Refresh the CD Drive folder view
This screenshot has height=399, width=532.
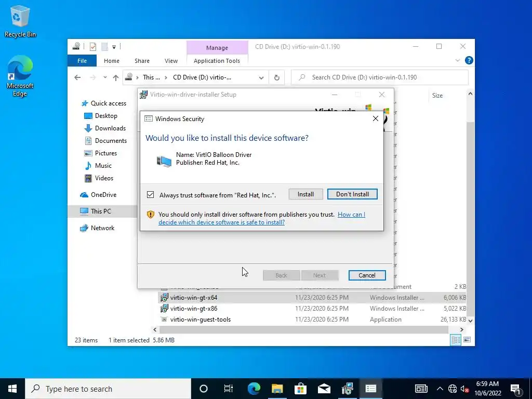[277, 78]
